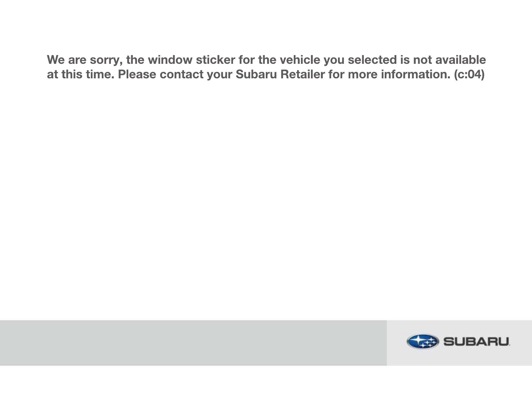Image resolution: width=532 pixels, height=411 pixels.
Task: Click the phrase "more information."
Action: (x=399, y=74)
